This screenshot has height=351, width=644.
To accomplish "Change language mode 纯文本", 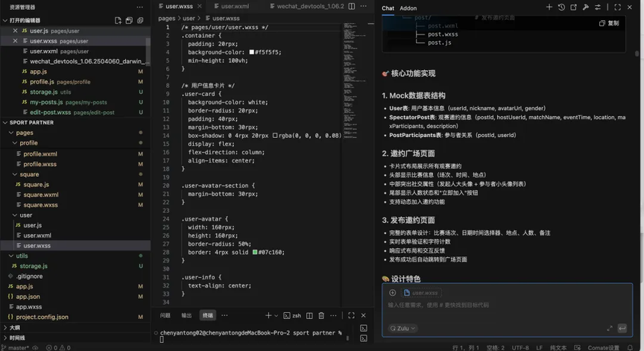I will tap(558, 348).
